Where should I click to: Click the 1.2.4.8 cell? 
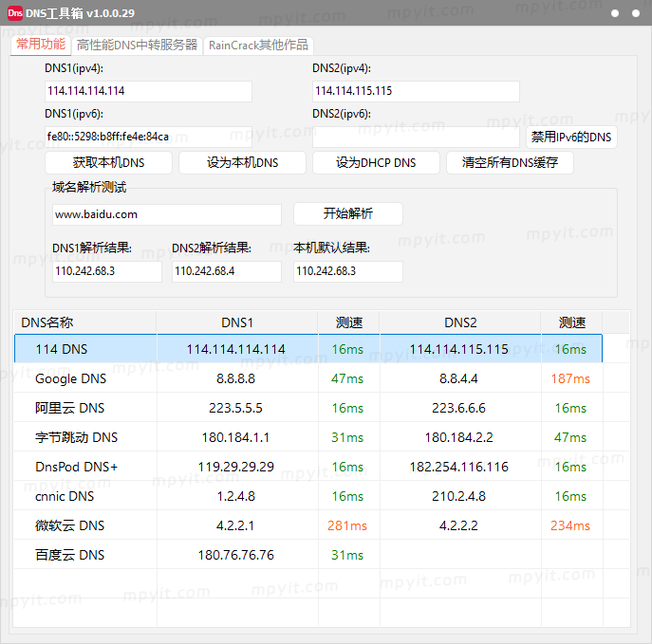pyautogui.click(x=235, y=496)
